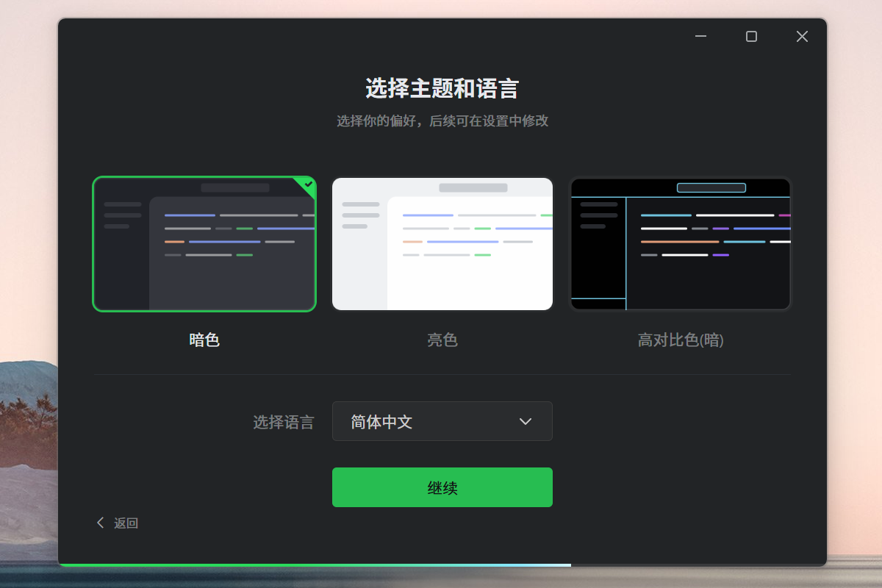Click the green checkmark on dark theme card
The image size is (882, 588).
(x=309, y=184)
